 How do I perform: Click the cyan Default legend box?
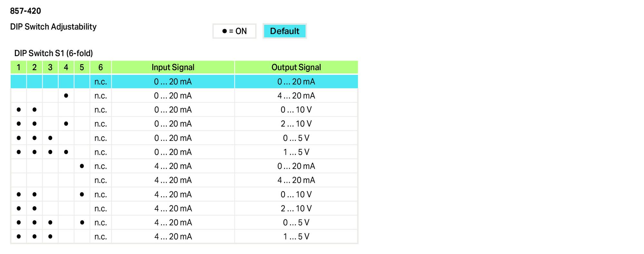285,31
